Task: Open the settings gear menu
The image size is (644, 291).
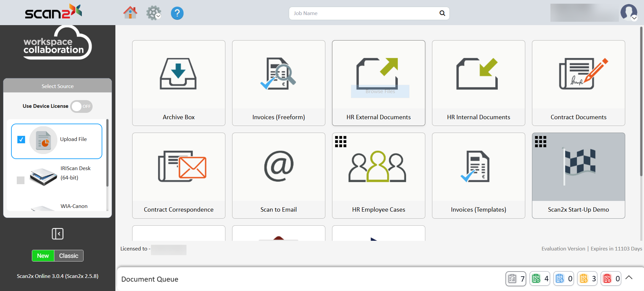Action: point(154,13)
